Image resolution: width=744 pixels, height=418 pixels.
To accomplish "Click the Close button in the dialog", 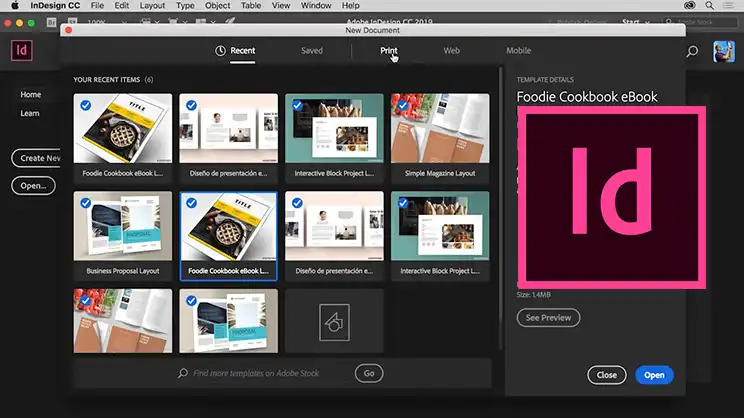I will pos(606,375).
